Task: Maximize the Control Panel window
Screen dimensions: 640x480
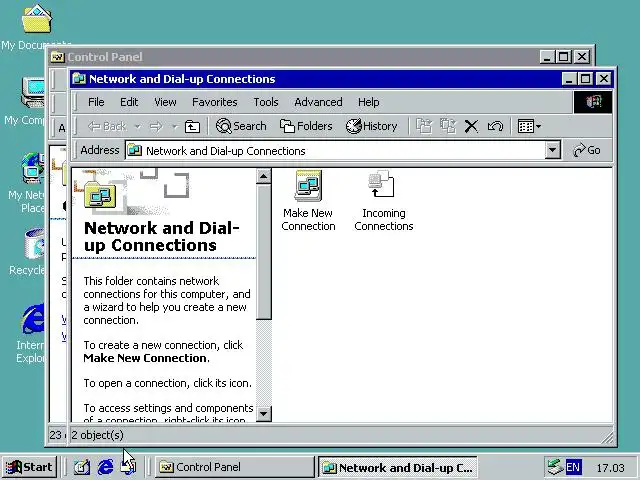Action: click(x=564, y=57)
